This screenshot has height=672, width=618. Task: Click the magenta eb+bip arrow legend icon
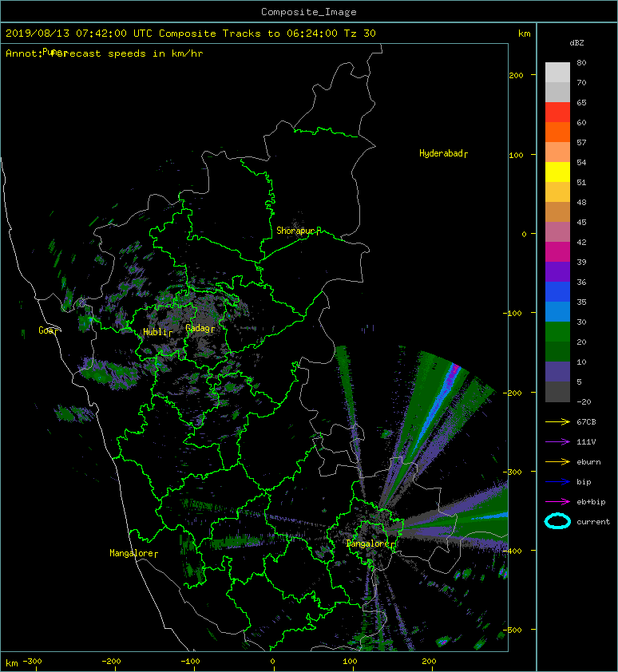click(x=557, y=502)
